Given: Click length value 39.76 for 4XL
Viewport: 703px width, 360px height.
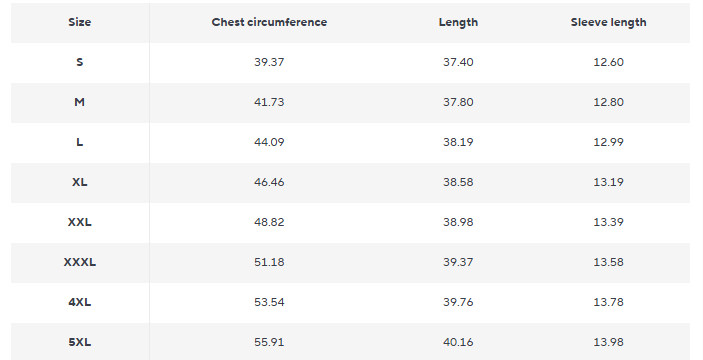Looking at the screenshot, I should coord(458,302).
